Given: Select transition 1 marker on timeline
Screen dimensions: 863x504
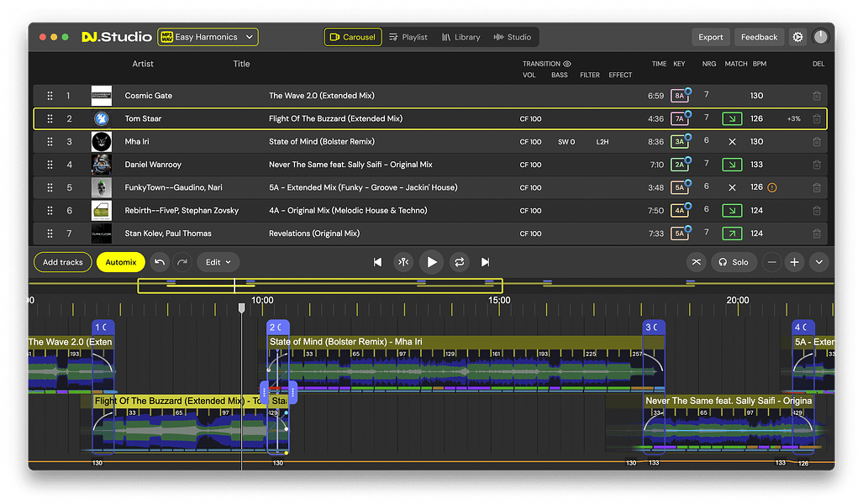Looking at the screenshot, I should [x=103, y=328].
